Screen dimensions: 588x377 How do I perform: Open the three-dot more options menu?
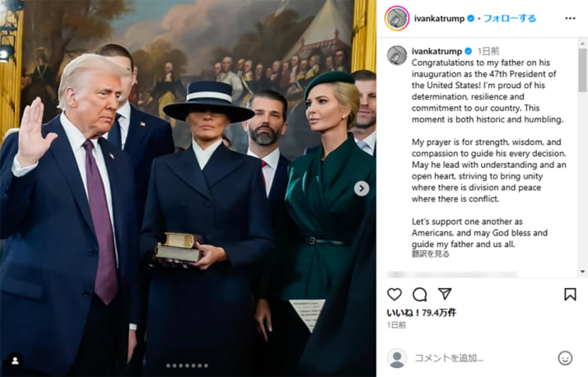pyautogui.click(x=570, y=18)
